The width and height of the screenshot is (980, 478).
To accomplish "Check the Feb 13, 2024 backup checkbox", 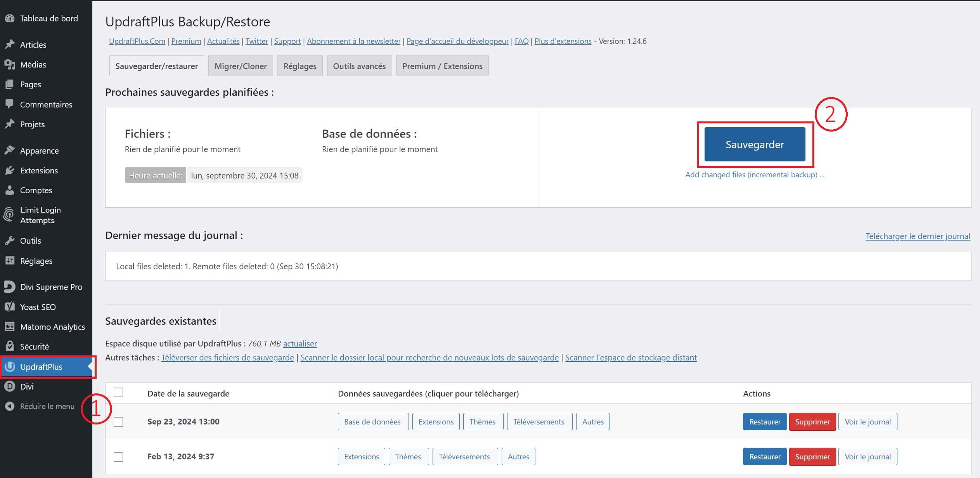I will tap(118, 457).
